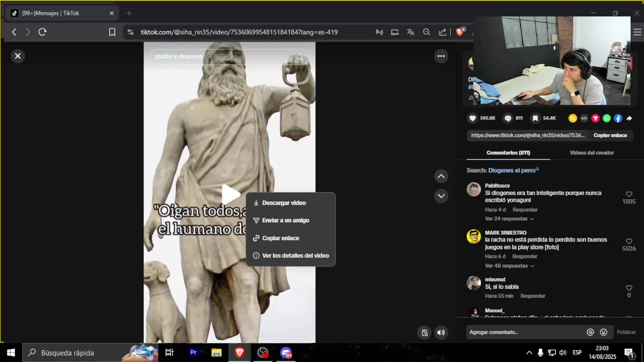644x362 pixels.
Task: Open Brave Shields lion icon
Action: click(x=459, y=32)
